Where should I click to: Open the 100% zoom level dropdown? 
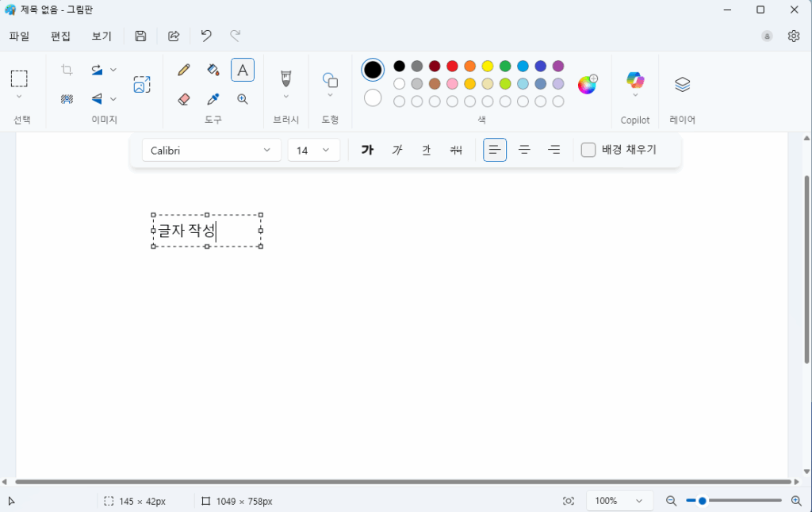(619, 500)
